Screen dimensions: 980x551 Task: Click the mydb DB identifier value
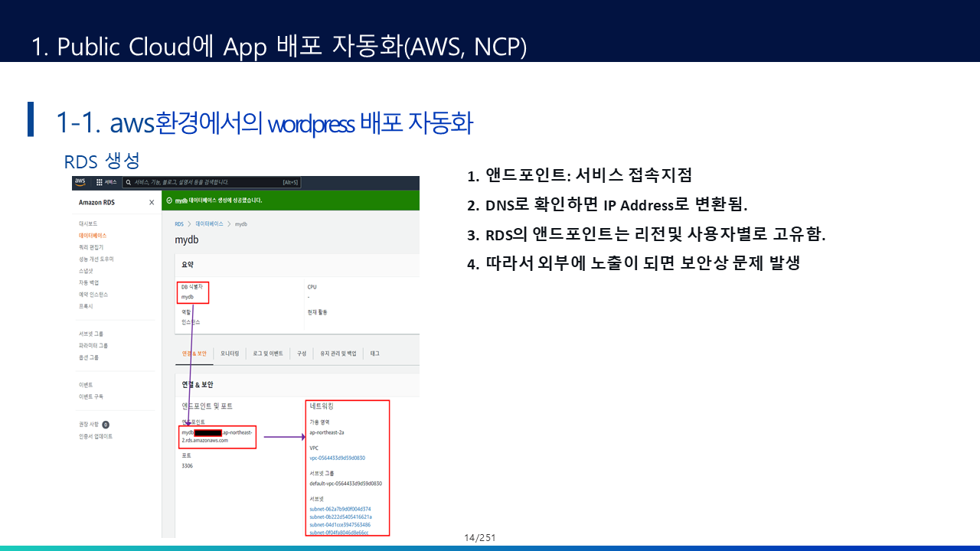188,296
